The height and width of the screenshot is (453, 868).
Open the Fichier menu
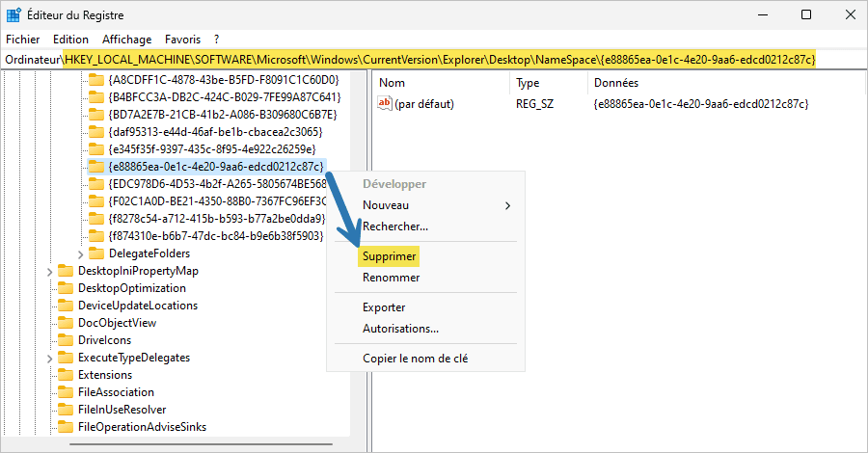[23, 40]
